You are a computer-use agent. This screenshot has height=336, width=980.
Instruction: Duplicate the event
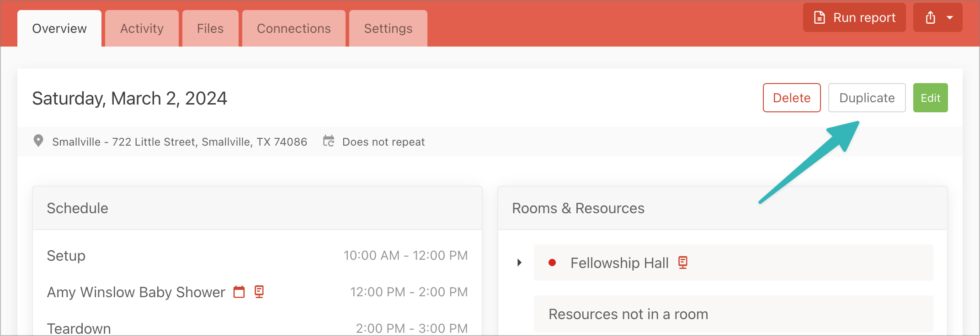point(867,98)
